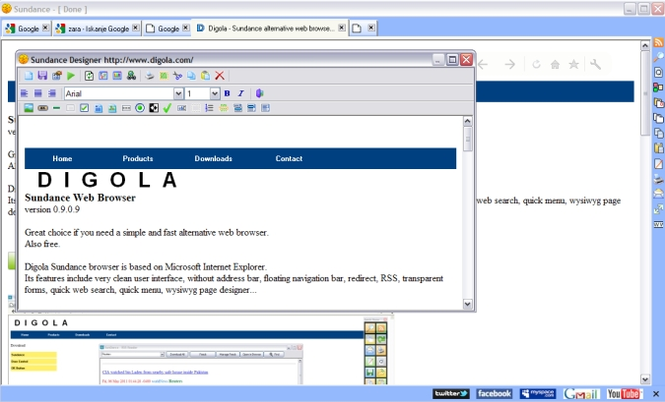
Task: Click the magnifier search icon in right sidebar
Action: click(x=658, y=57)
